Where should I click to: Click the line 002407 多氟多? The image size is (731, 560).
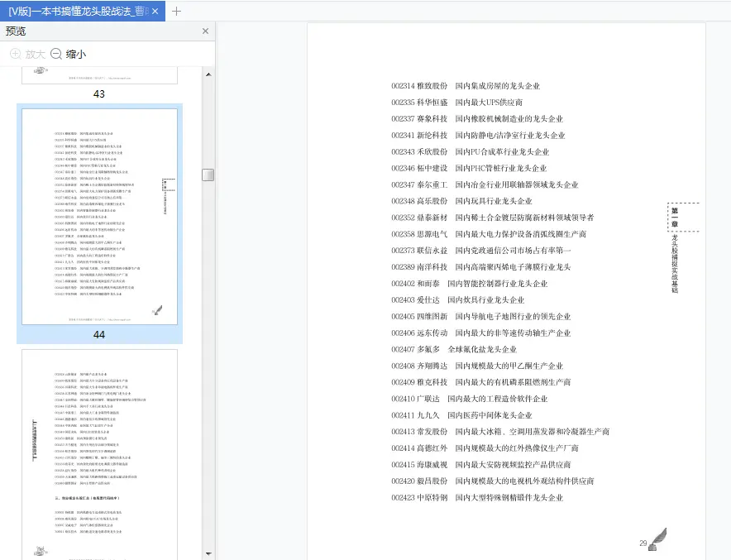454,349
